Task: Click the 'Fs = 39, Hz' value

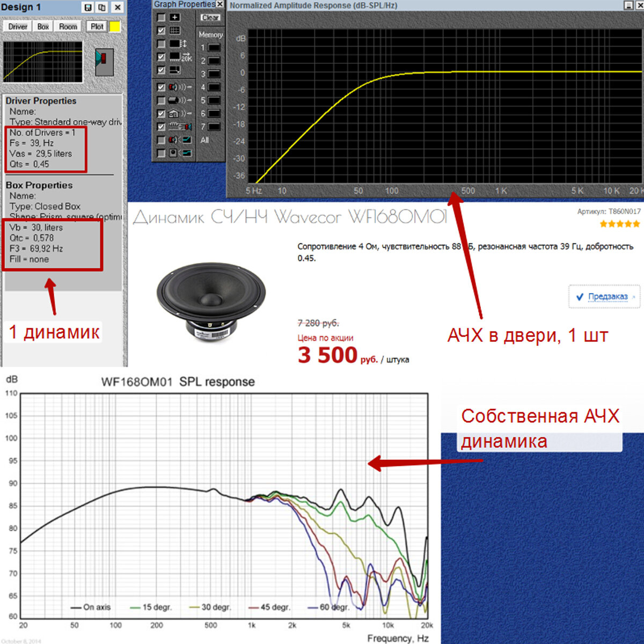Action: point(31,143)
